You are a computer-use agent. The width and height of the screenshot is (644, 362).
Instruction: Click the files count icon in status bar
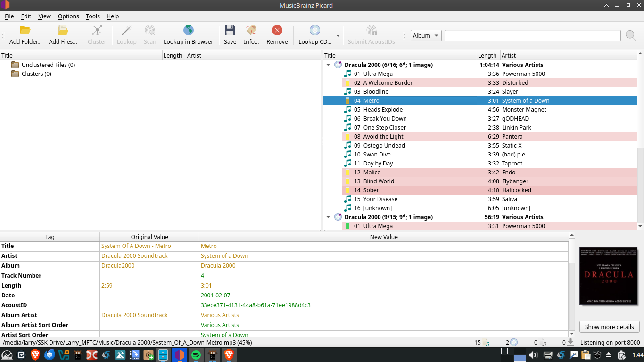tap(487, 343)
